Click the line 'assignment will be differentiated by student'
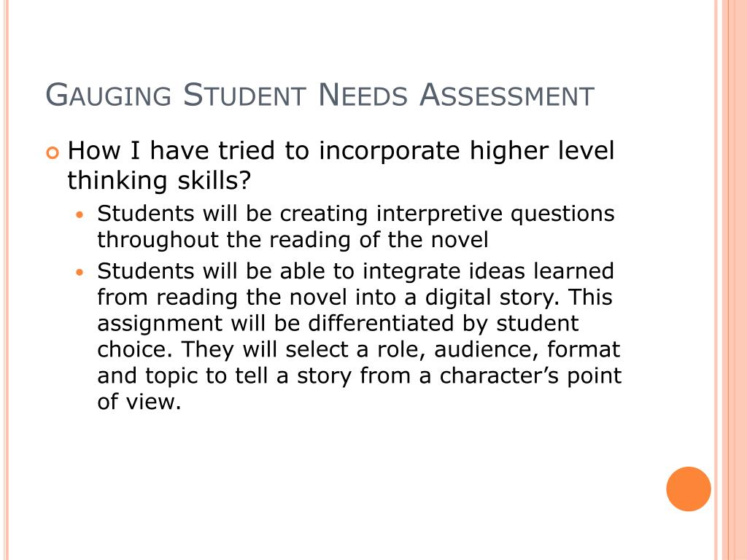Image resolution: width=747 pixels, height=560 pixels. [338, 323]
